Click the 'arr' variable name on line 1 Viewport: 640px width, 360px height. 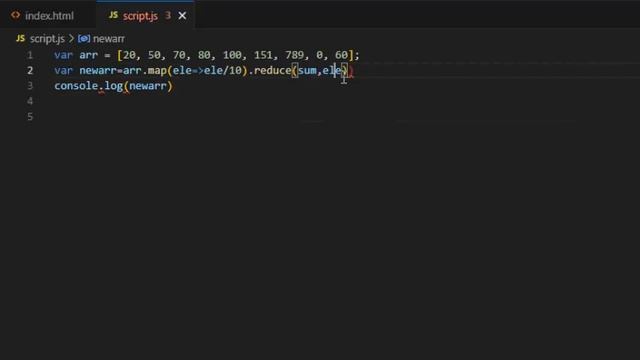point(89,55)
